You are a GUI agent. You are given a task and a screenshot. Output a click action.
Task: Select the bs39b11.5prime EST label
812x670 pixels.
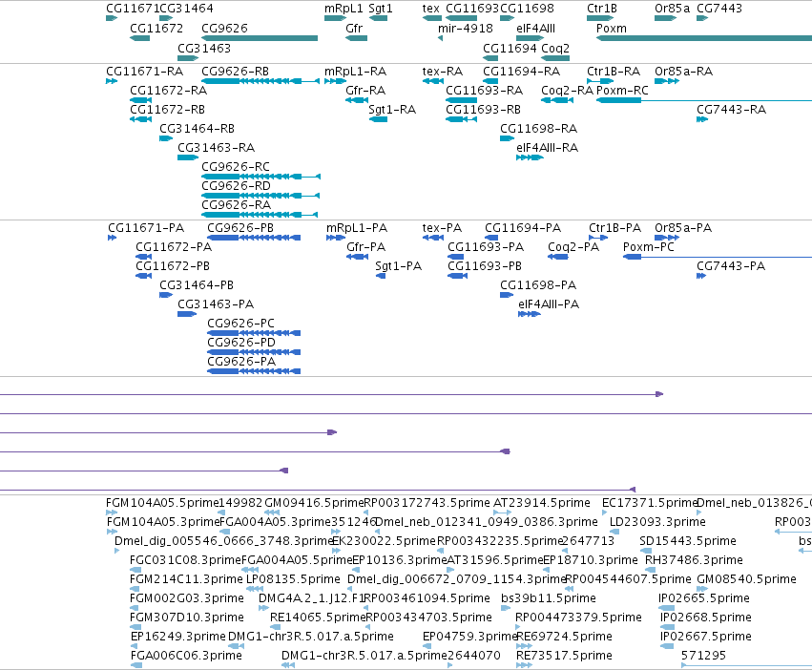click(549, 598)
